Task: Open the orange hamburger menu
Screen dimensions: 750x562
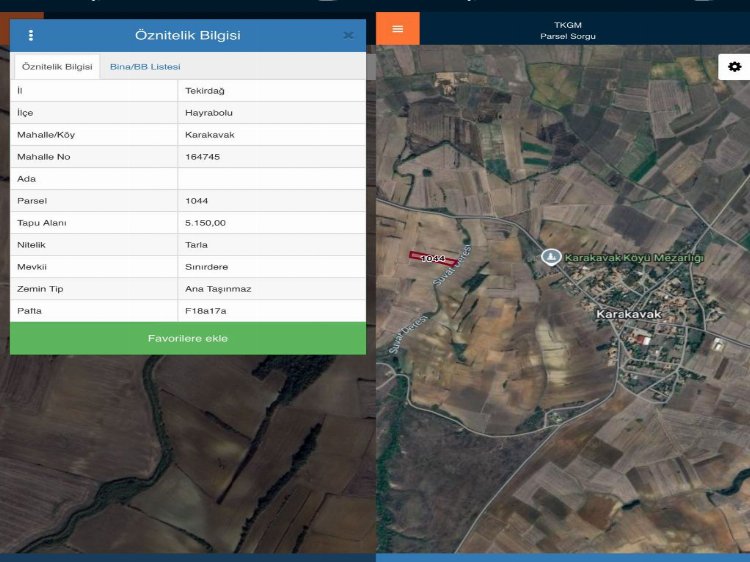Action: coord(398,28)
